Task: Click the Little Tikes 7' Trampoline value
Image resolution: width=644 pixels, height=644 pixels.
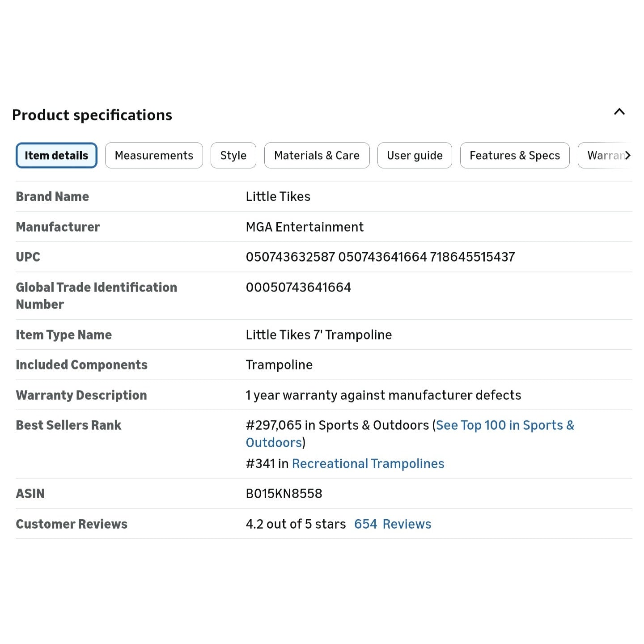Action: pos(319,335)
